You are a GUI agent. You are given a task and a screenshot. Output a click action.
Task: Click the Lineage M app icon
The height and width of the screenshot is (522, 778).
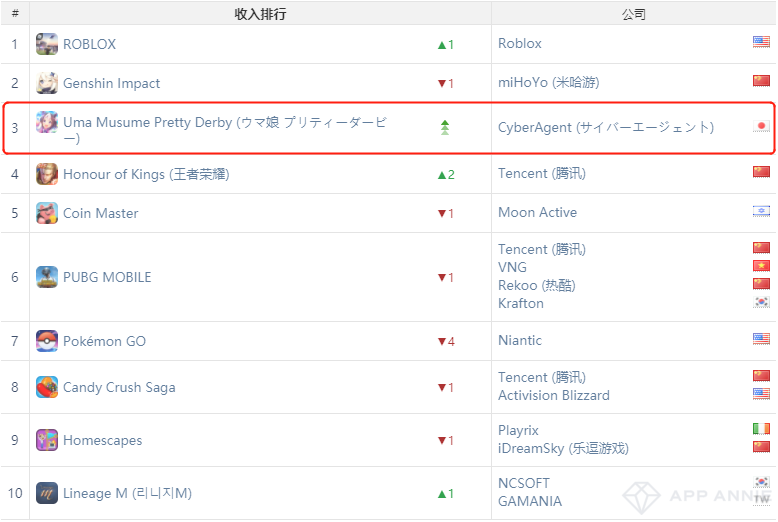pos(47,493)
